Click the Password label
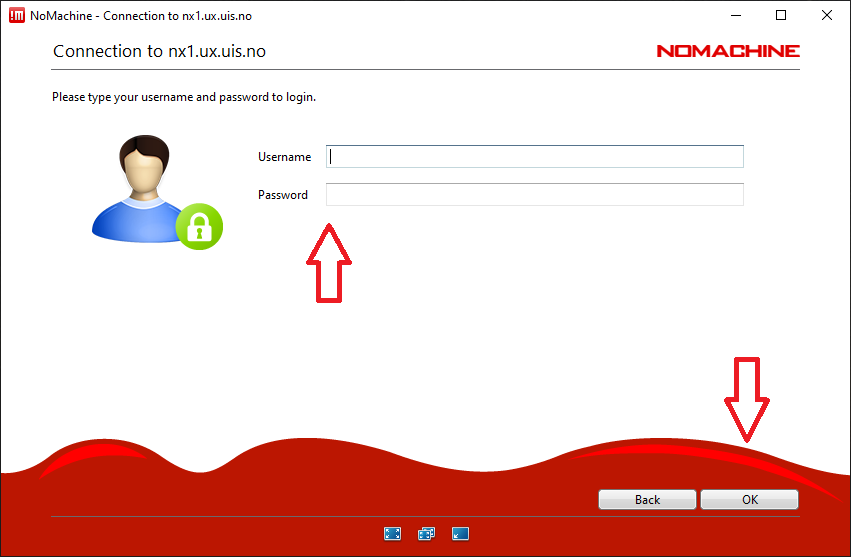 [283, 195]
